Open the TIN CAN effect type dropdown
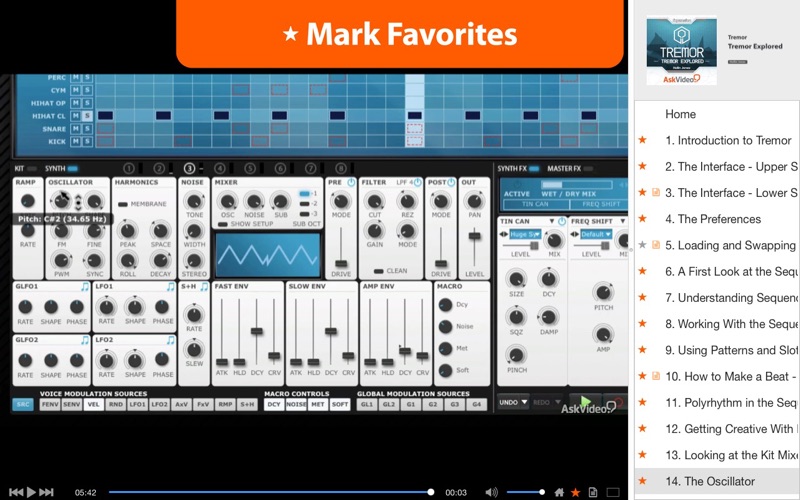800x500 pixels. coord(552,221)
